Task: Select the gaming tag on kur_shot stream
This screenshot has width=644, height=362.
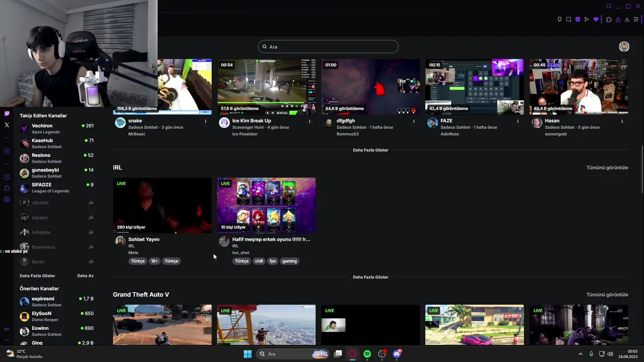Action: 289,261
